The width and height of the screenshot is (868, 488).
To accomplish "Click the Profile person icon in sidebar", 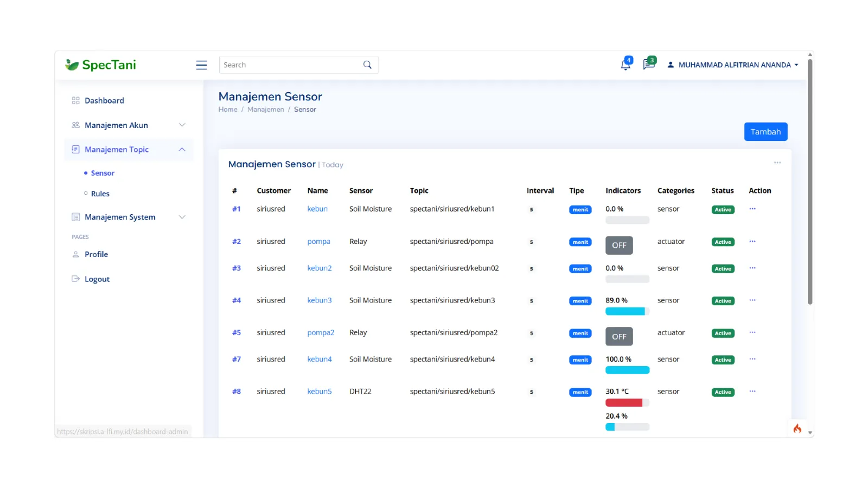I will click(75, 254).
